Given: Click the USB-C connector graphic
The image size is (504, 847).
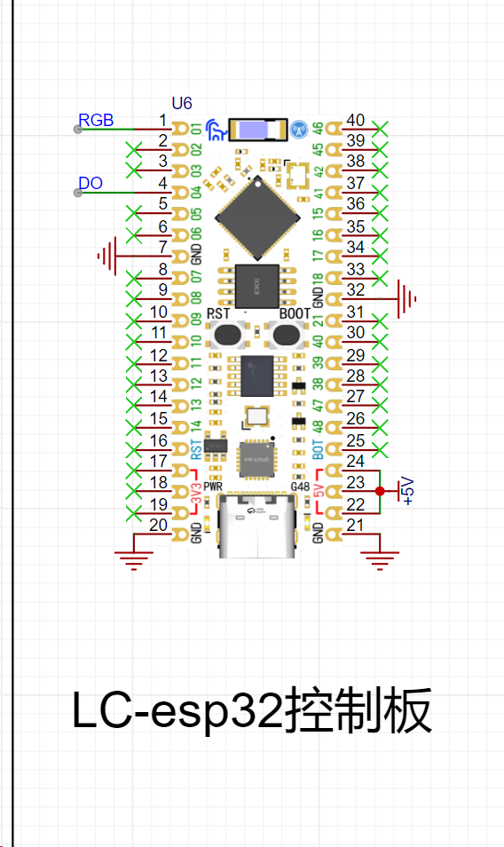Looking at the screenshot, I should (x=257, y=525).
